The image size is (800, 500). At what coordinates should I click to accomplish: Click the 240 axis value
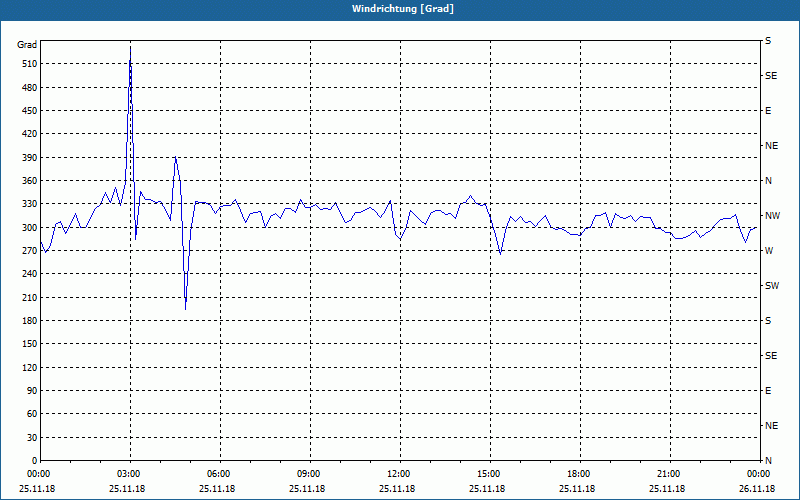click(30, 274)
